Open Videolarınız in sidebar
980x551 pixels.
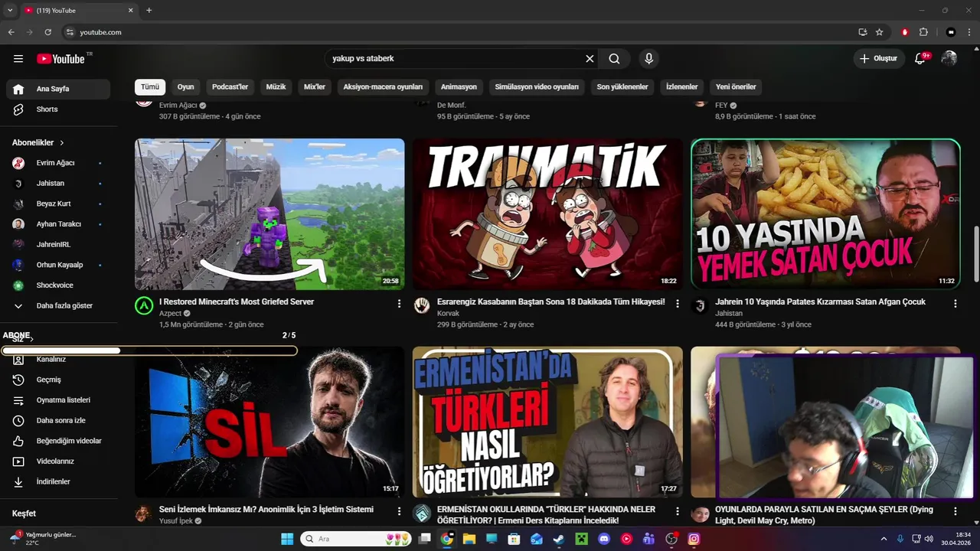pos(58,461)
